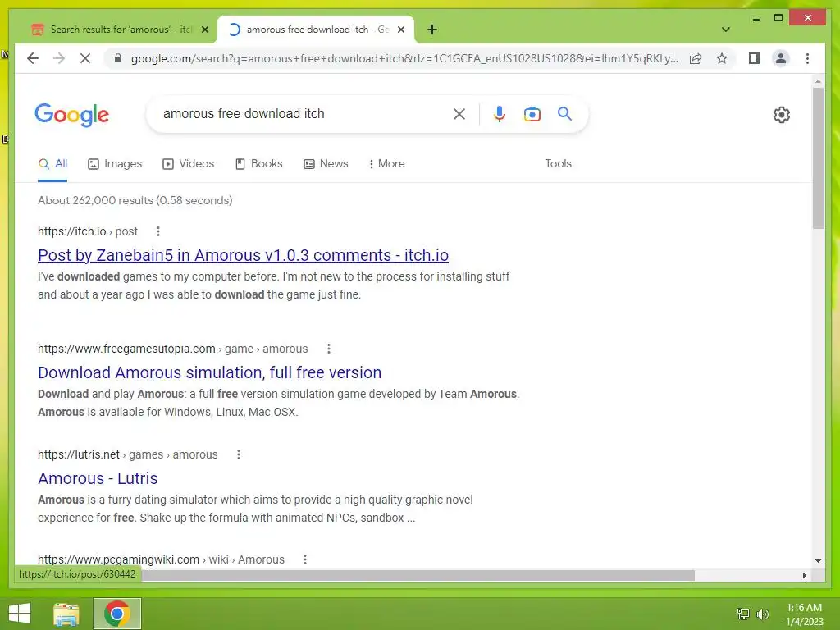840x630 pixels.
Task: Switch to Books results
Action: (x=258, y=164)
